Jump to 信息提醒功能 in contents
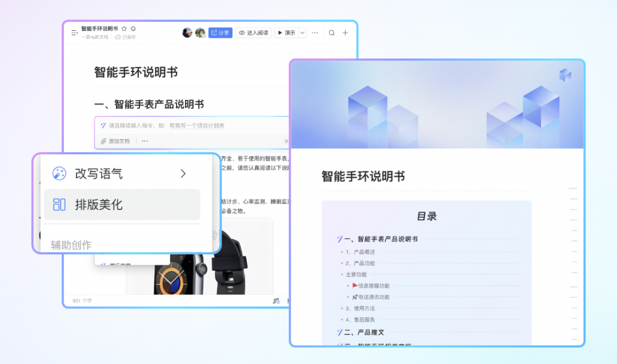Screen dimensions: 617x364 [x=374, y=286]
